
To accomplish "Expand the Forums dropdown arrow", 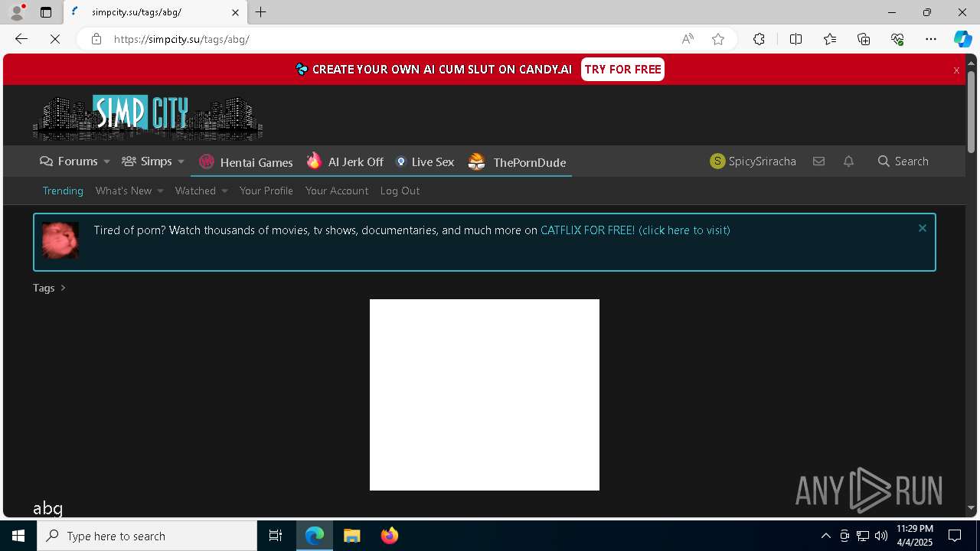I will tap(106, 161).
